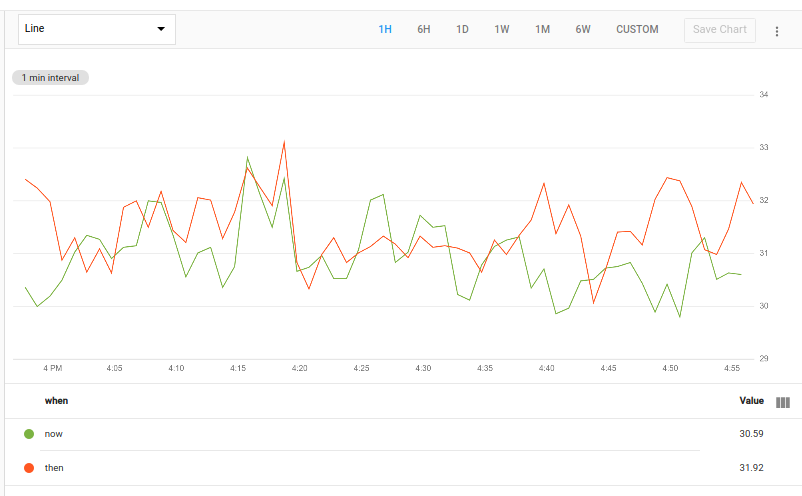This screenshot has height=496, width=802.
Task: Pick the 1M time range
Action: pyautogui.click(x=542, y=30)
